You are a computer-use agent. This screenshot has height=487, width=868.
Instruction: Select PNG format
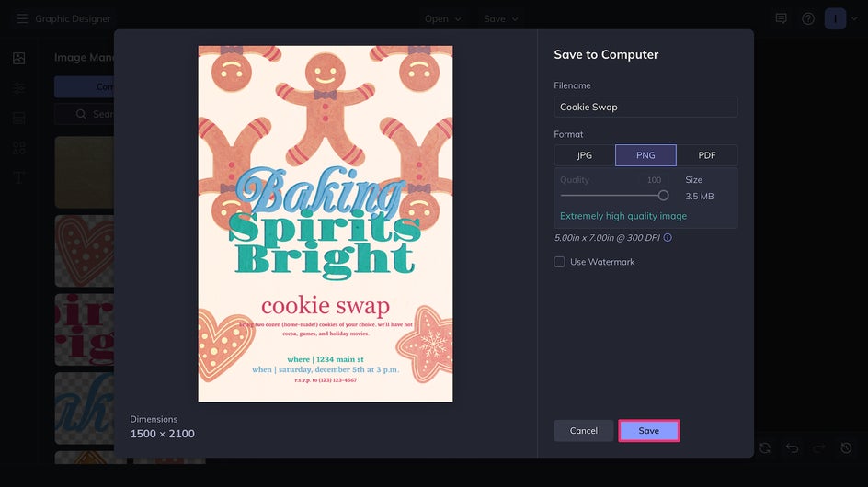coord(645,155)
